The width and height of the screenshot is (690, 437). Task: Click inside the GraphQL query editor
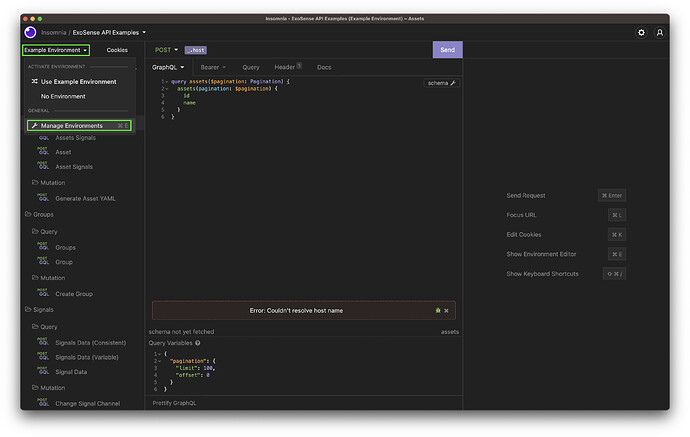[x=304, y=189]
